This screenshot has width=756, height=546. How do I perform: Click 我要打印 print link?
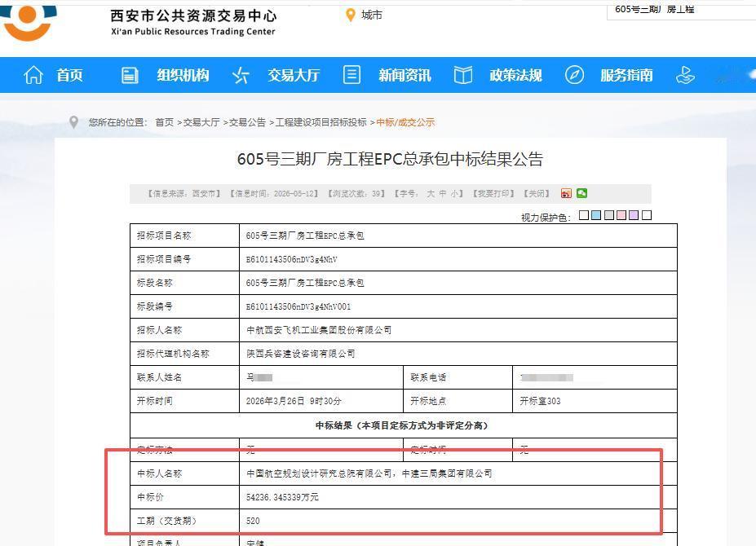493,194
